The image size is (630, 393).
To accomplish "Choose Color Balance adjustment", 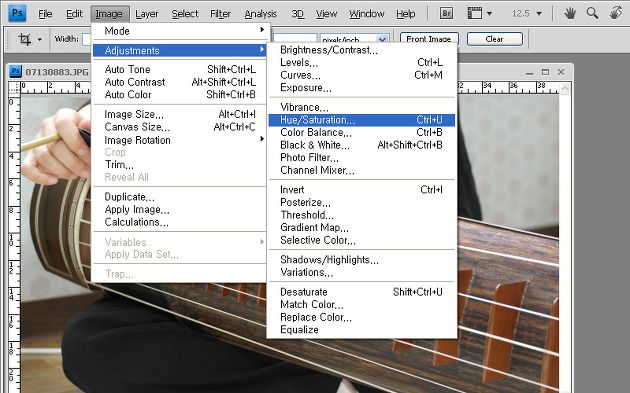I will [x=362, y=132].
